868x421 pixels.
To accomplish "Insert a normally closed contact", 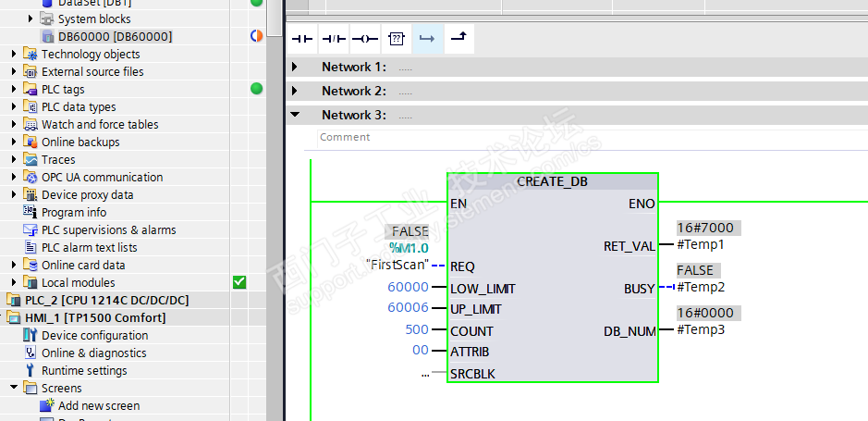I will [334, 39].
